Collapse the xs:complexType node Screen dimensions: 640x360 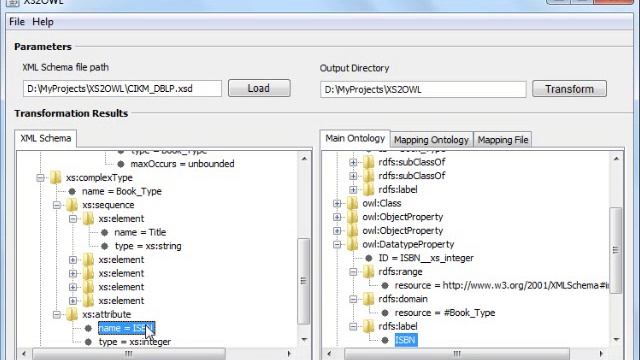tap(40, 178)
